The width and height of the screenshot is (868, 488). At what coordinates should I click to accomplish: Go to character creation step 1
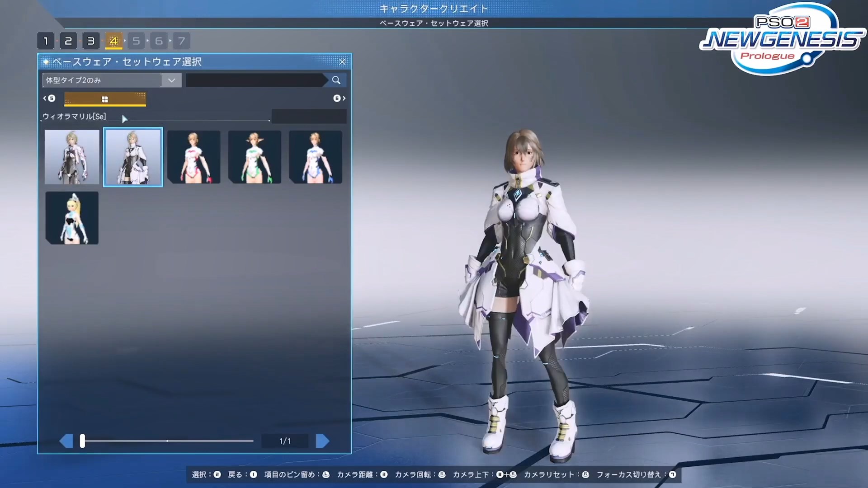pyautogui.click(x=46, y=41)
